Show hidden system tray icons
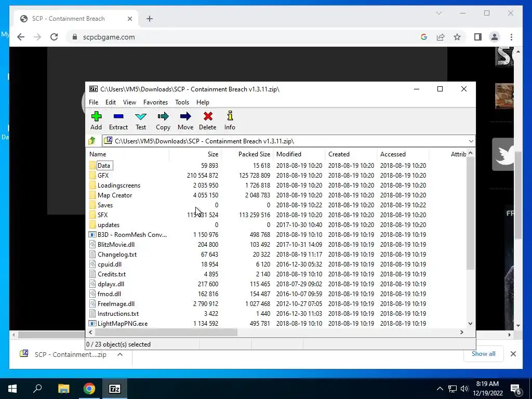532x399 pixels. click(440, 389)
